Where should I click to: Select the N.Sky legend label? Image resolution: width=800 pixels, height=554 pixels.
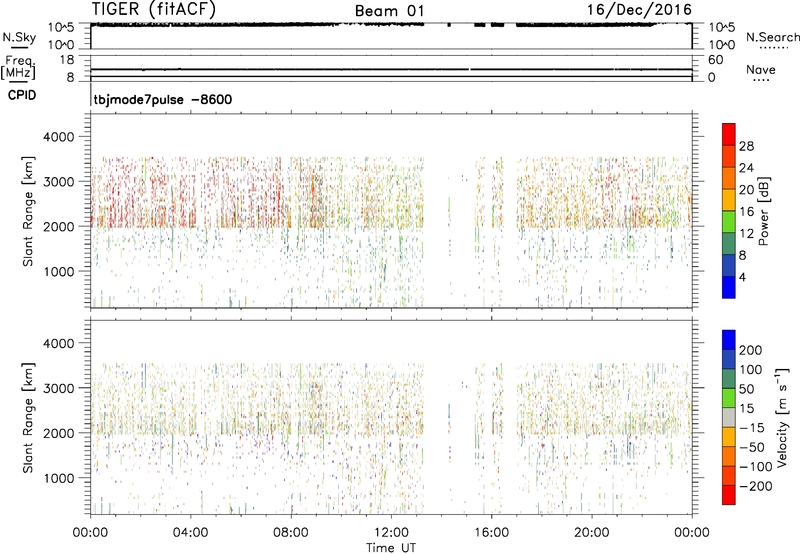tap(19, 37)
